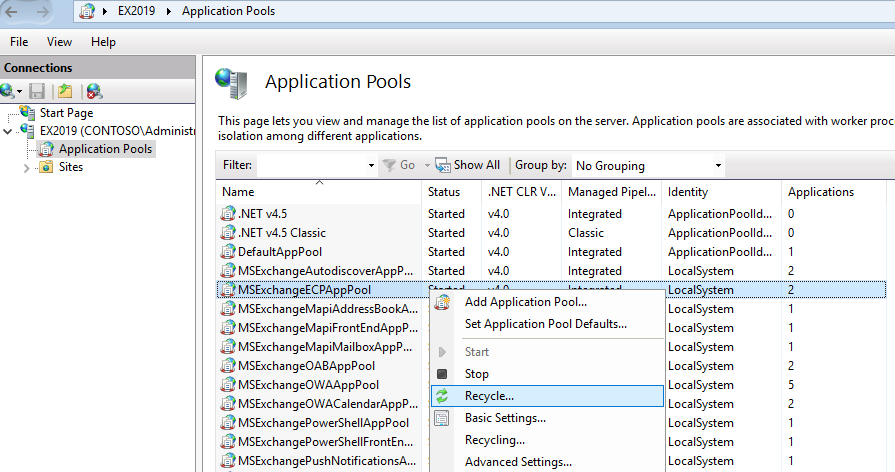Sort by the .NET CLR Version column header
Image resolution: width=895 pixels, height=472 pixels.
tap(522, 192)
